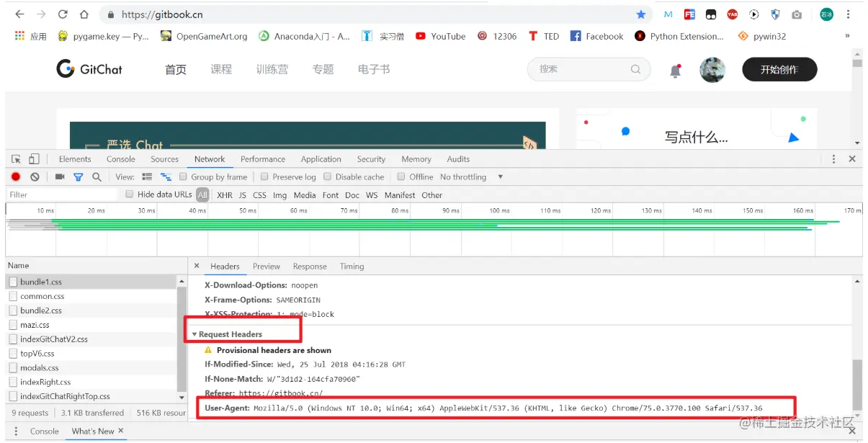The width and height of the screenshot is (868, 443).
Task: Open notifications via the bell icon
Action: pyautogui.click(x=675, y=70)
